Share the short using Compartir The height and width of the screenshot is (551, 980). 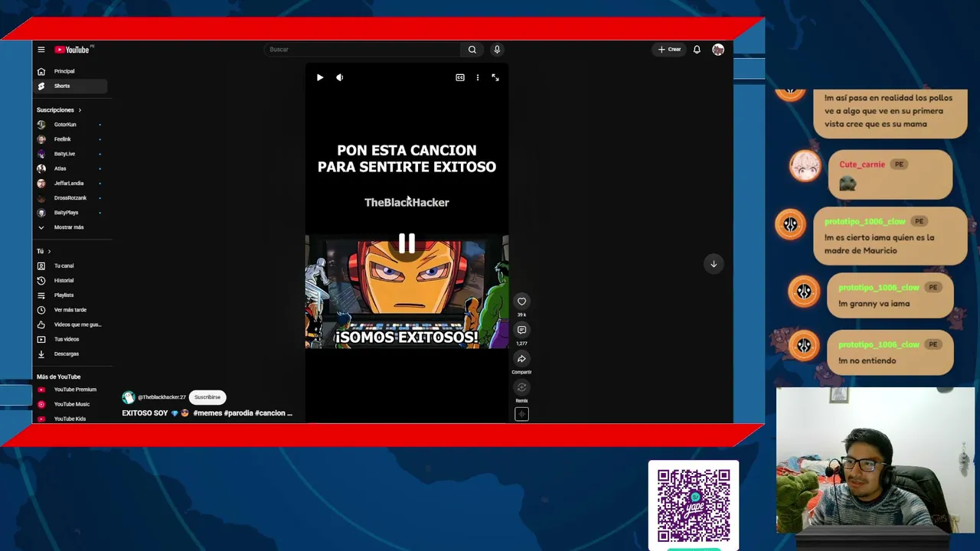click(521, 359)
